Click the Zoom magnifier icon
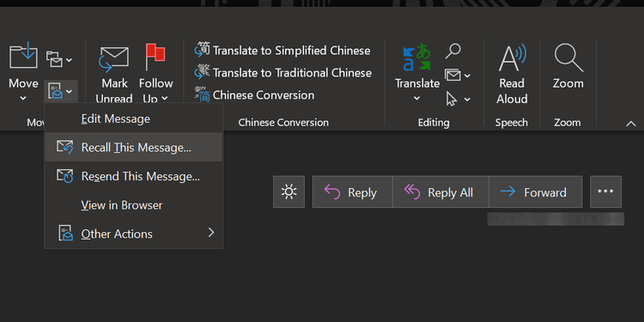Screen dimensions: 644x322 coord(568,58)
